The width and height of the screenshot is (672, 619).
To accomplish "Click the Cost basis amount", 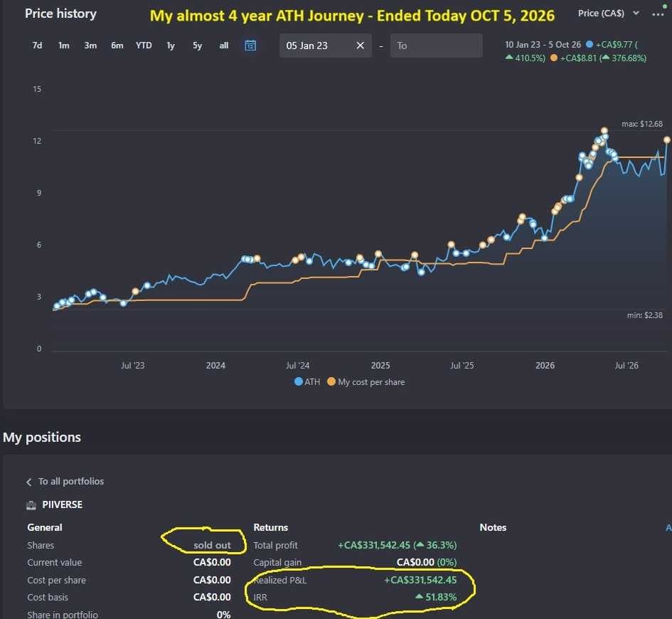I will (212, 597).
